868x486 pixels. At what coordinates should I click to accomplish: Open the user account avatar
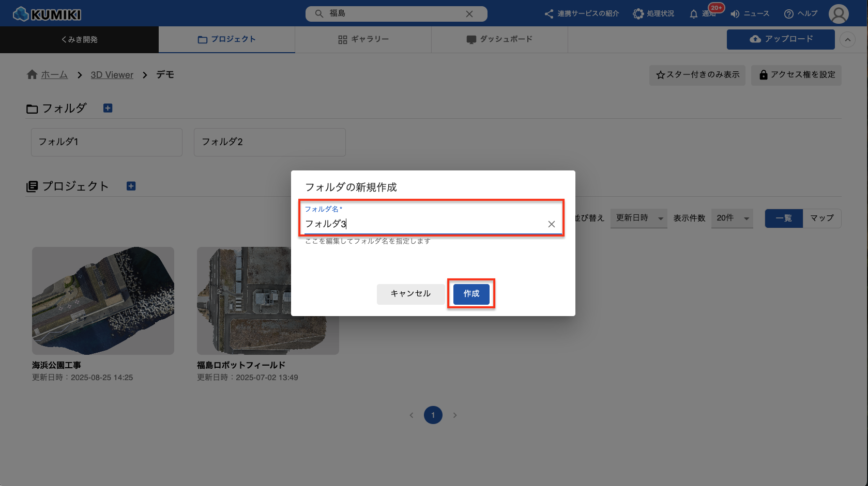coord(838,14)
